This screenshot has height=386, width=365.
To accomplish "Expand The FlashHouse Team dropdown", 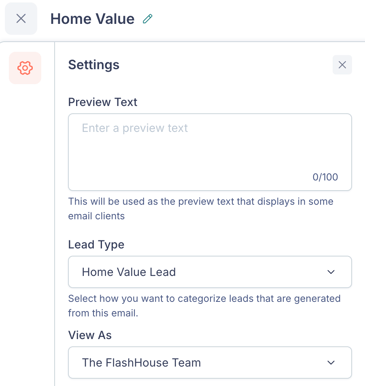I will click(210, 363).
